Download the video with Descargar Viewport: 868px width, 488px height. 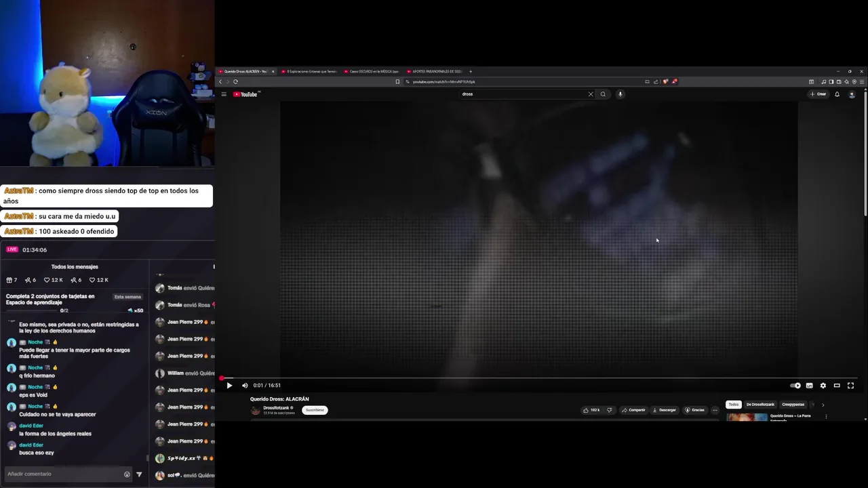click(x=665, y=410)
